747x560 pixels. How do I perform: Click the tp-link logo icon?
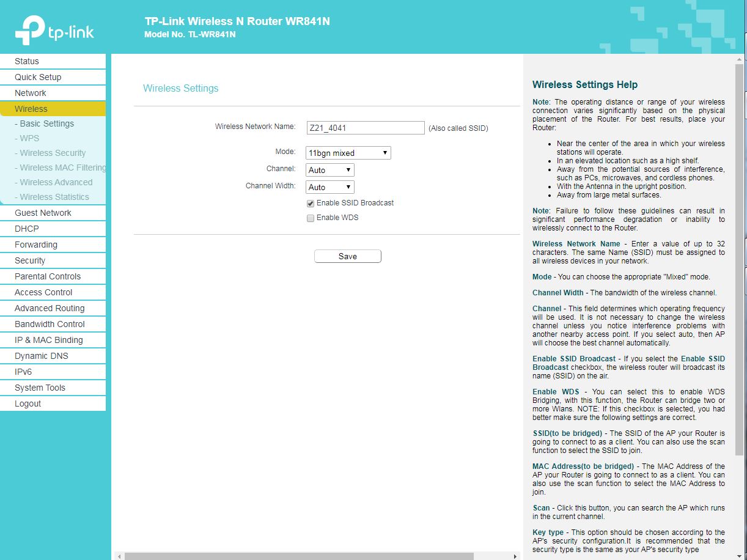(29, 31)
